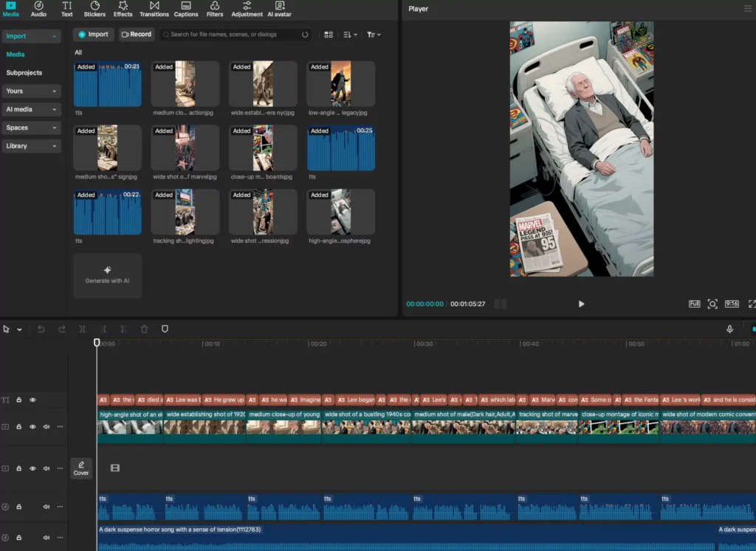Open the sort order dropdown

coord(350,35)
